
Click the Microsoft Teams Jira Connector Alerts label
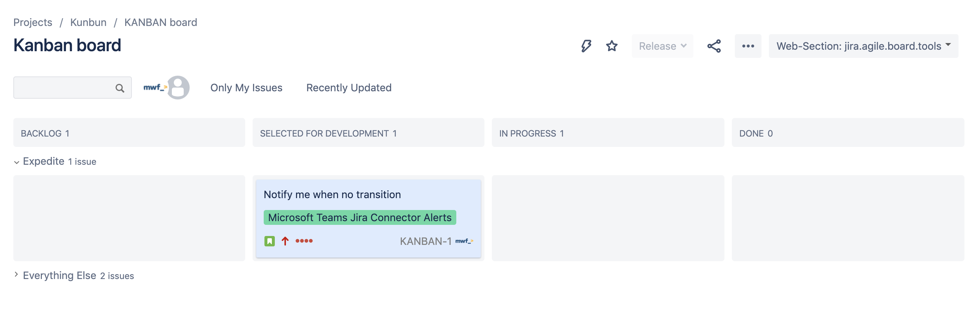pyautogui.click(x=360, y=217)
